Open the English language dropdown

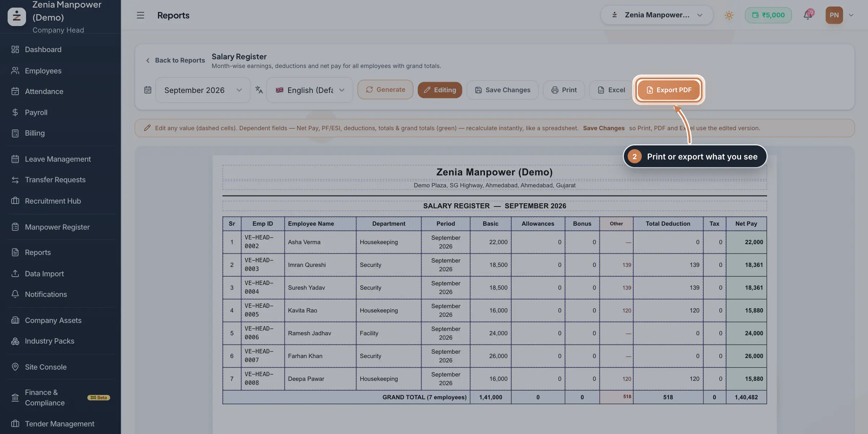(x=310, y=90)
